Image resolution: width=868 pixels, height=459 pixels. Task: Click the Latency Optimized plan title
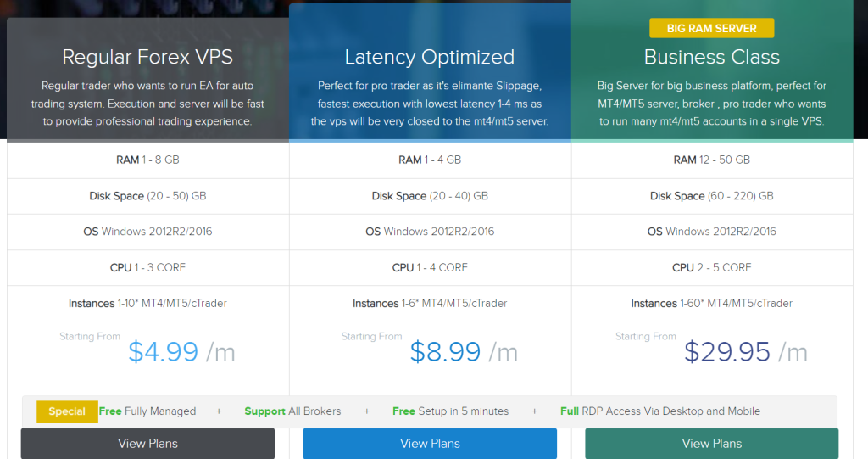pos(430,58)
